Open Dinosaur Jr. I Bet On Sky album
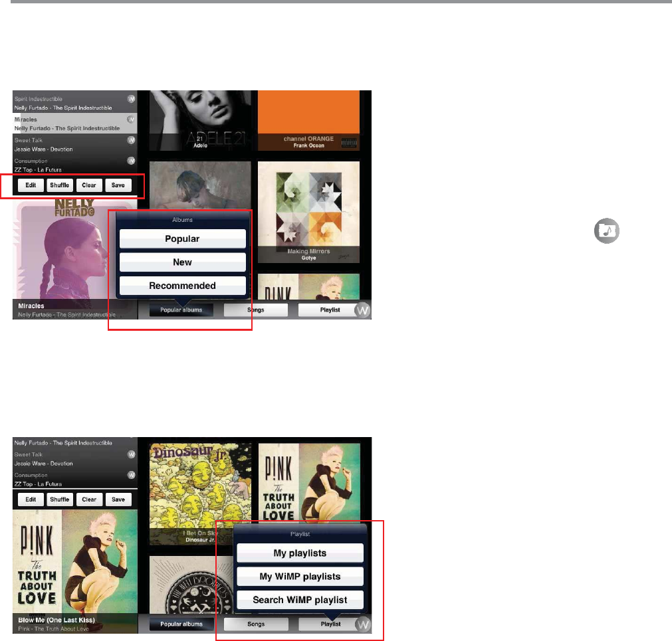672x641 pixels. pos(200,494)
